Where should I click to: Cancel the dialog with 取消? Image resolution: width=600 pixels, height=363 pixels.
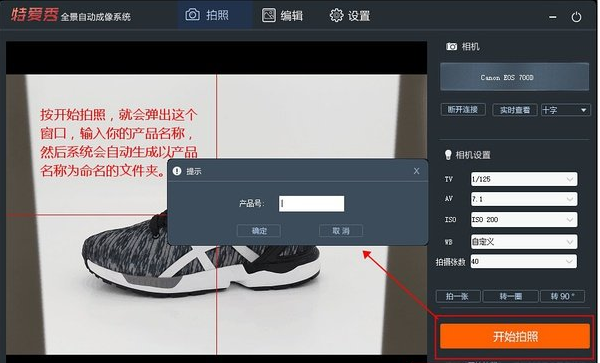[341, 231]
